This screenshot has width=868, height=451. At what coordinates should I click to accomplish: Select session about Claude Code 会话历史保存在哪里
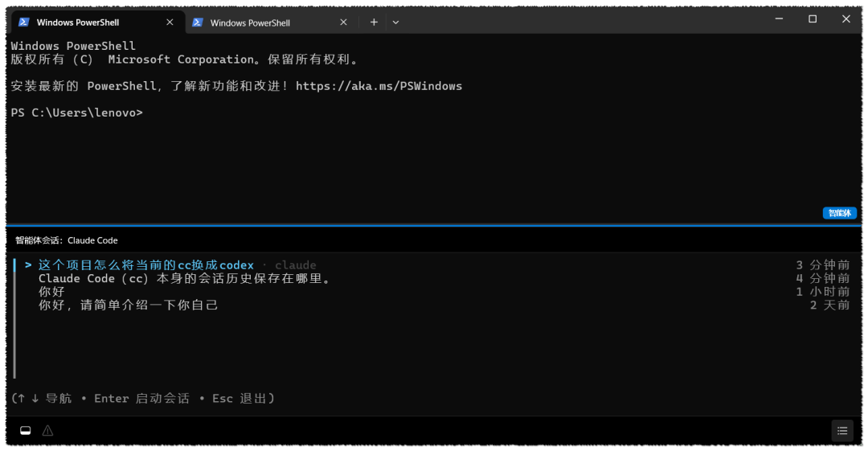(x=185, y=278)
